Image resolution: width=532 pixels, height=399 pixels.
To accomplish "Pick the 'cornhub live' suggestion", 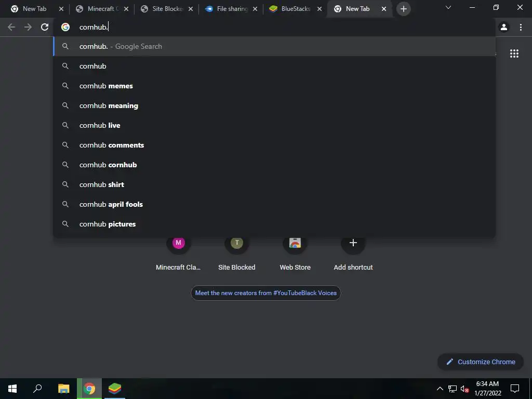I will (274, 125).
